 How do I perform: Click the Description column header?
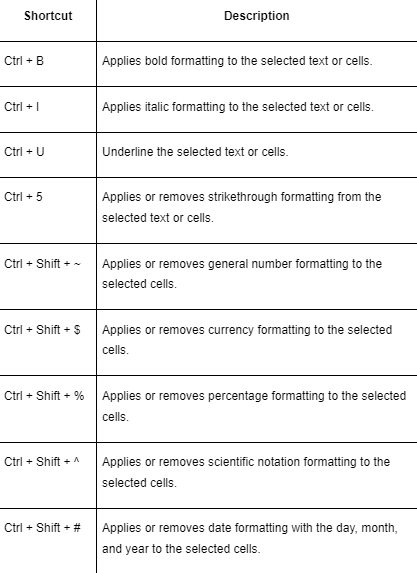point(257,16)
